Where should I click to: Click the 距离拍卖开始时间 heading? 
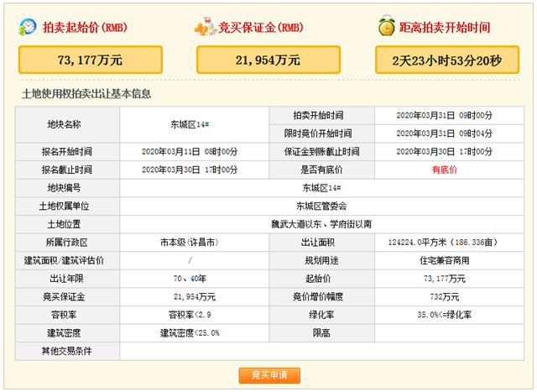tap(445, 27)
